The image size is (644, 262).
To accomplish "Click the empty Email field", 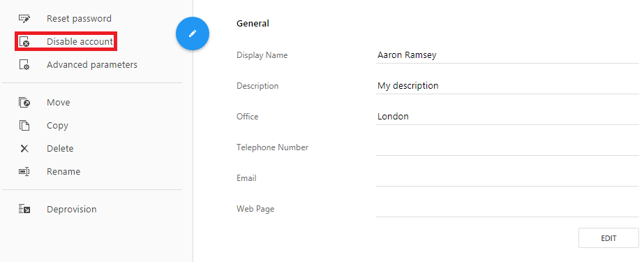I will [x=507, y=178].
